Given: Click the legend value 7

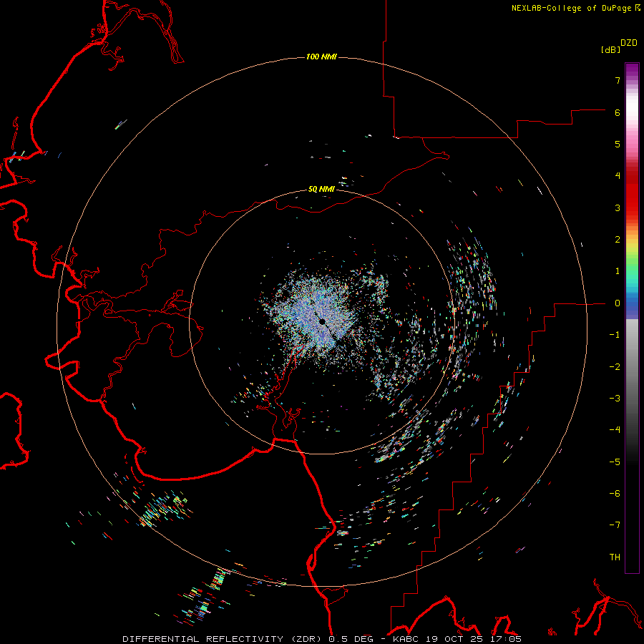Looking at the screenshot, I should [x=618, y=80].
